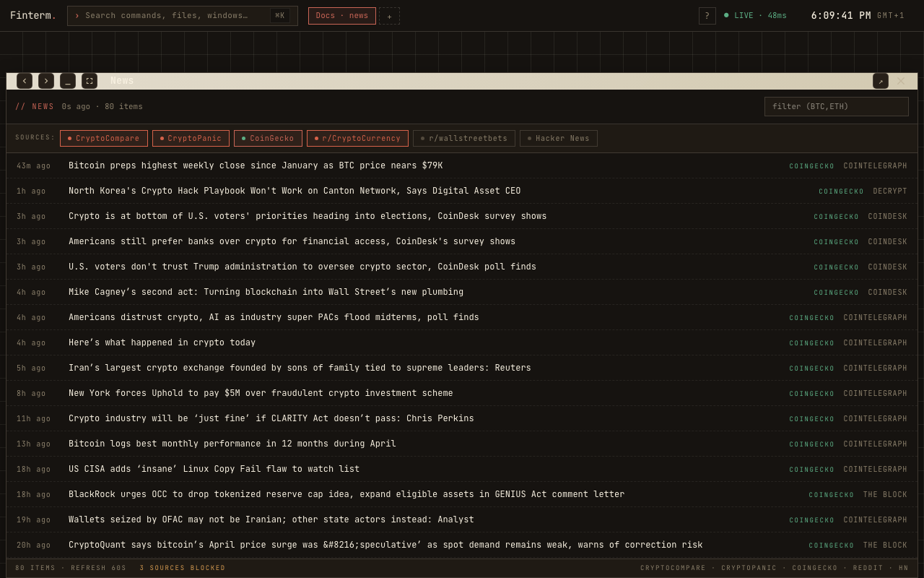Click THE BLOCK tag on BlackRock row
The height and width of the screenshot is (578, 924).
click(x=885, y=495)
